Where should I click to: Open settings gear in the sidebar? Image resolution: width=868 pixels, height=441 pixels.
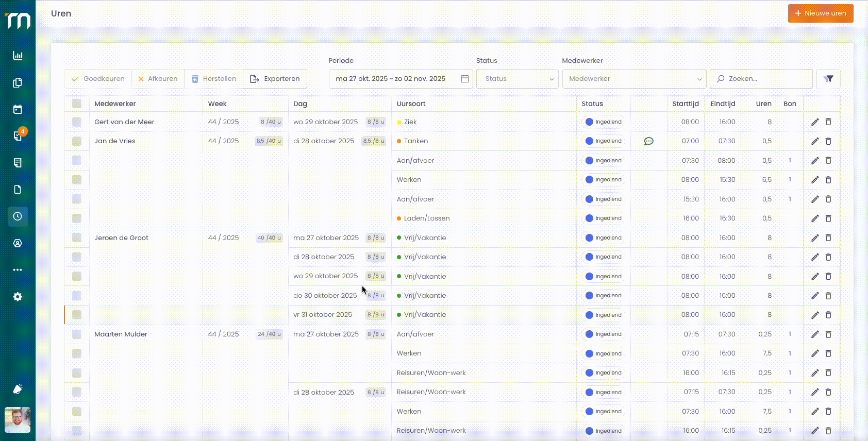click(x=18, y=297)
